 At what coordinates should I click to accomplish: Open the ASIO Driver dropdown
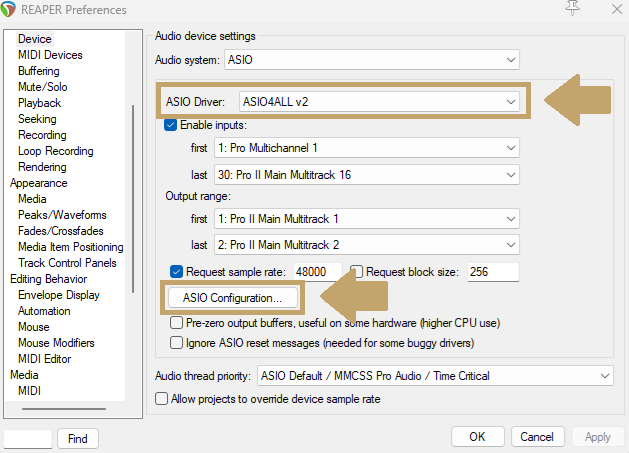point(379,102)
